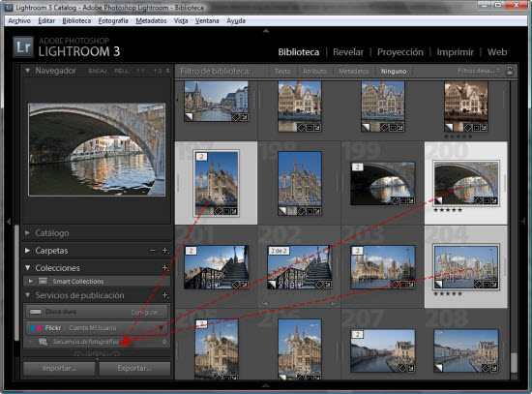The image size is (532, 394).
Task: Collapse the Navegador panel
Action: pos(27,71)
